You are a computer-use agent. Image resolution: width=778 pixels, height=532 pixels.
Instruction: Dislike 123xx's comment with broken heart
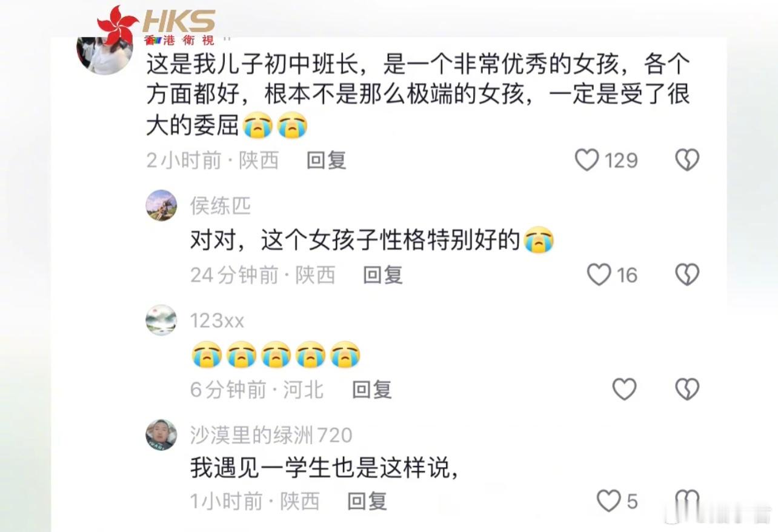(x=687, y=389)
